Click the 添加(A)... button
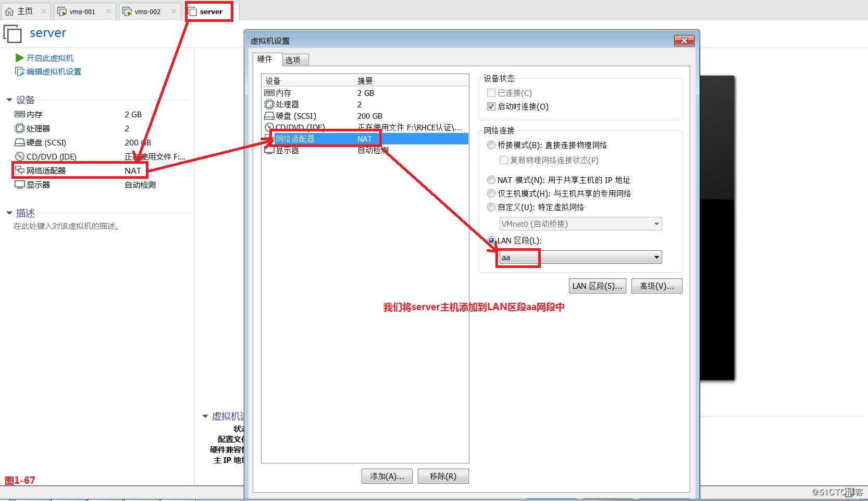Viewport: 868px width, 501px height. pos(387,476)
